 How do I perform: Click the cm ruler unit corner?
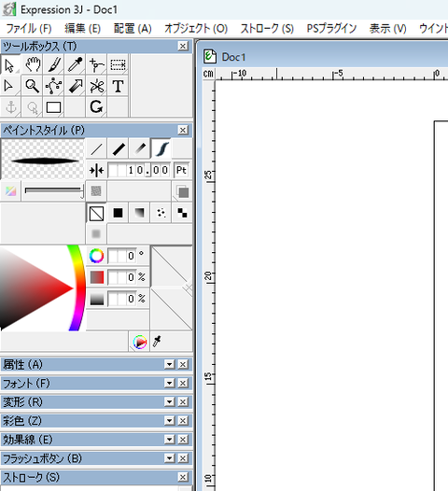[x=208, y=74]
